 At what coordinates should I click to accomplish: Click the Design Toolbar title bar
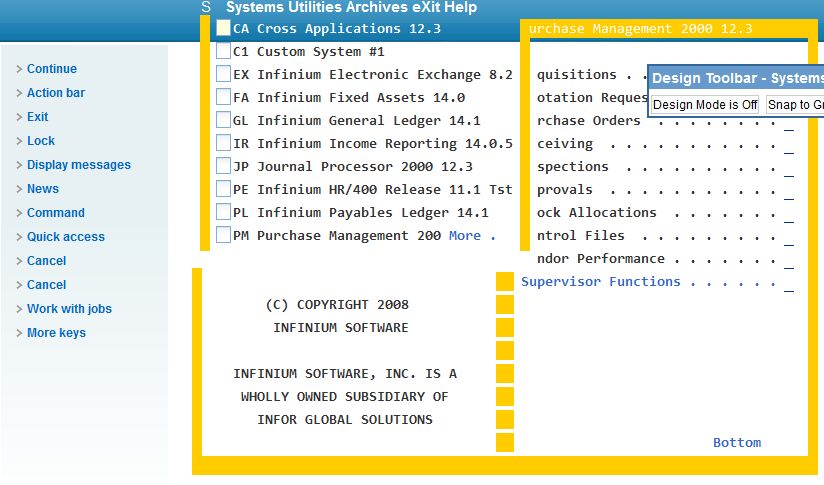tap(737, 78)
